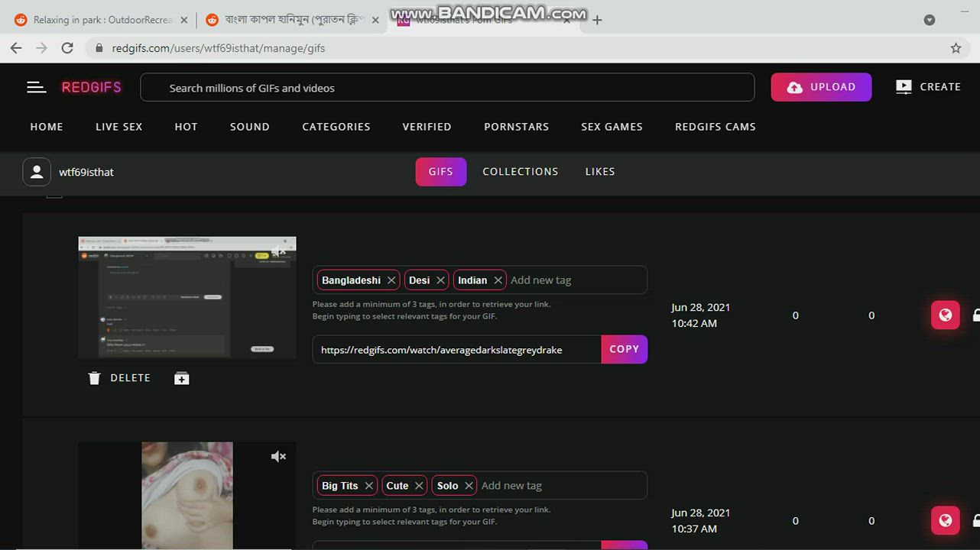
Task: Select the GIFS tab
Action: pyautogui.click(x=441, y=172)
